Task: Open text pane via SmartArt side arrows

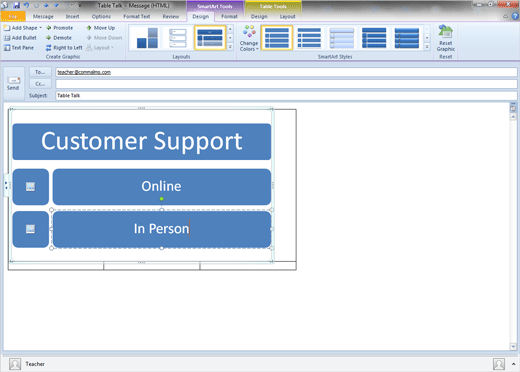Action: point(7,185)
